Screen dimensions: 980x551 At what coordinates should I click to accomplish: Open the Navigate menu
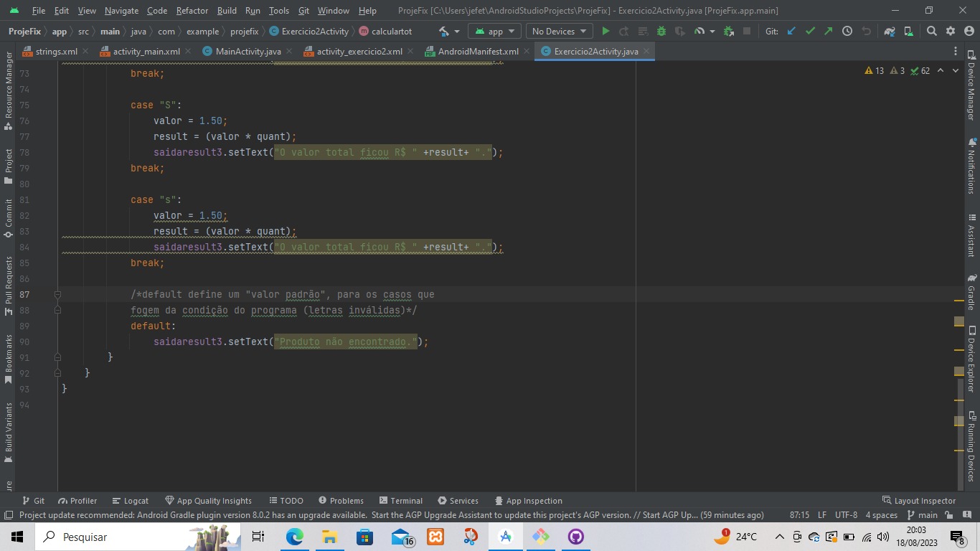(121, 10)
